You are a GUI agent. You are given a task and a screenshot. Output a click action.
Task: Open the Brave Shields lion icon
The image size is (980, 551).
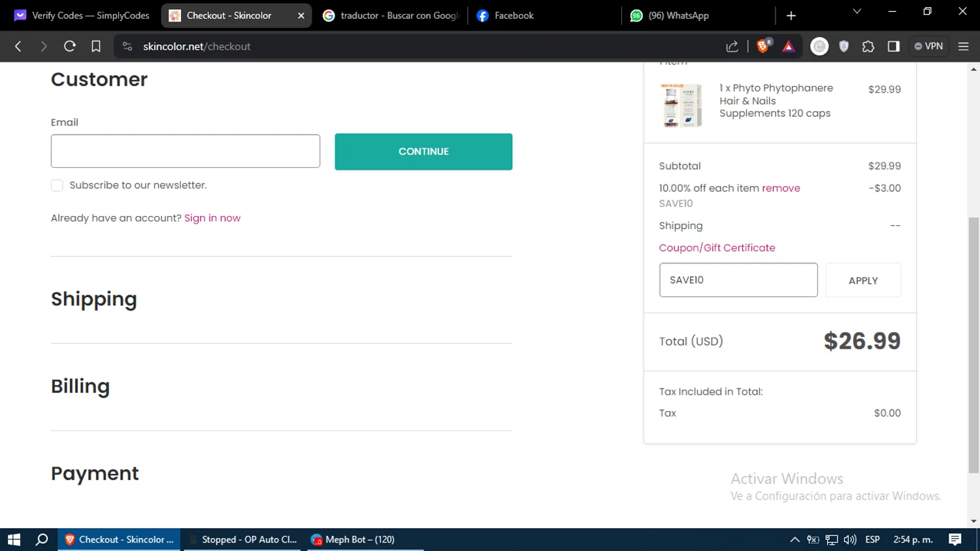[x=763, y=46]
